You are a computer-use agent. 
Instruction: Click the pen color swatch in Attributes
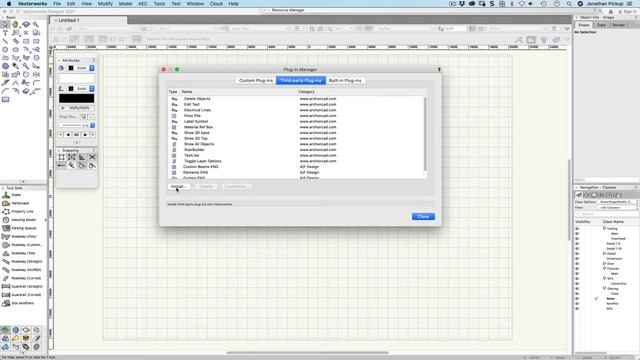pyautogui.click(x=77, y=98)
